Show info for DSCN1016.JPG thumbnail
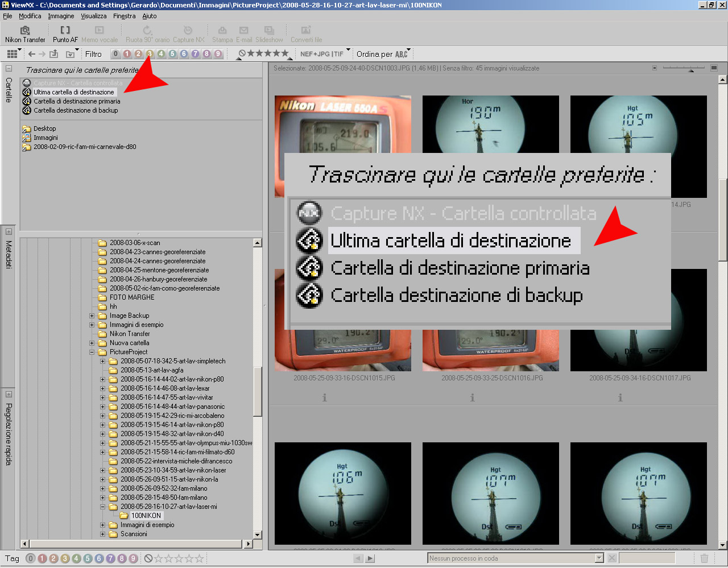728x568 pixels. click(473, 398)
